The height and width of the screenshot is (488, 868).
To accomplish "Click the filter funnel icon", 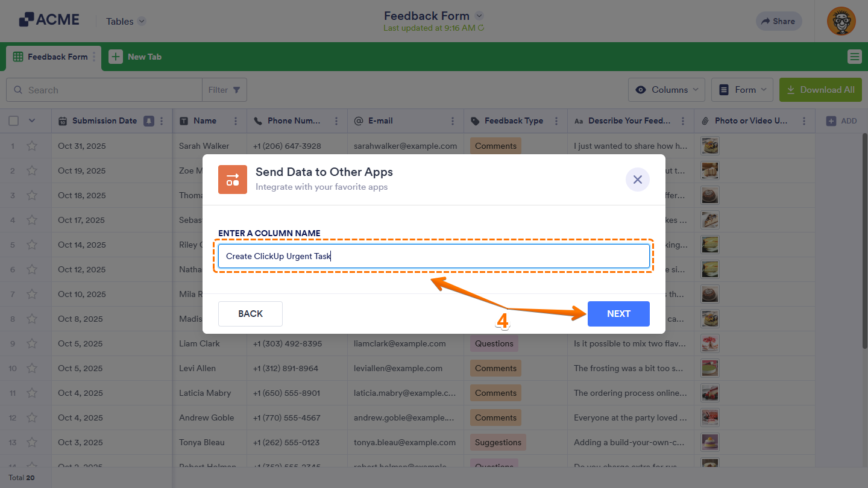I will tap(236, 90).
